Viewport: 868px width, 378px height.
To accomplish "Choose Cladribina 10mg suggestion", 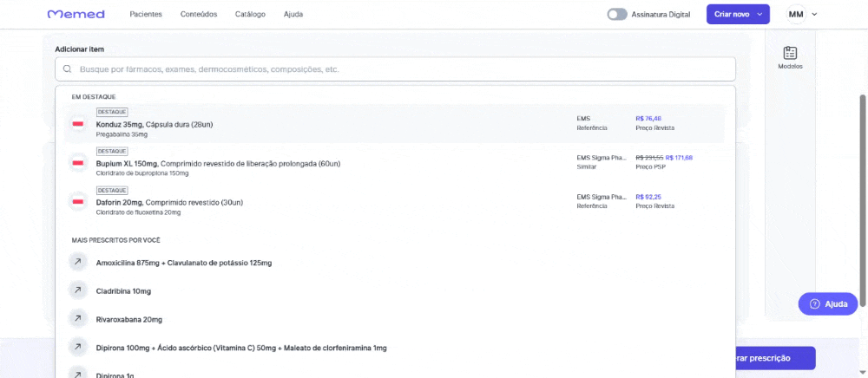I will 123,291.
